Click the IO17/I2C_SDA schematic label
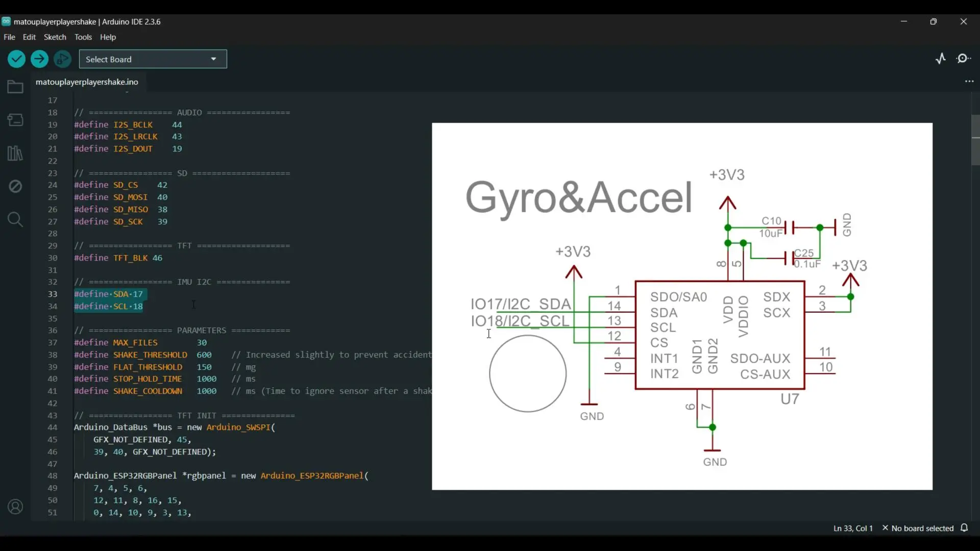The height and width of the screenshot is (551, 980). [521, 304]
